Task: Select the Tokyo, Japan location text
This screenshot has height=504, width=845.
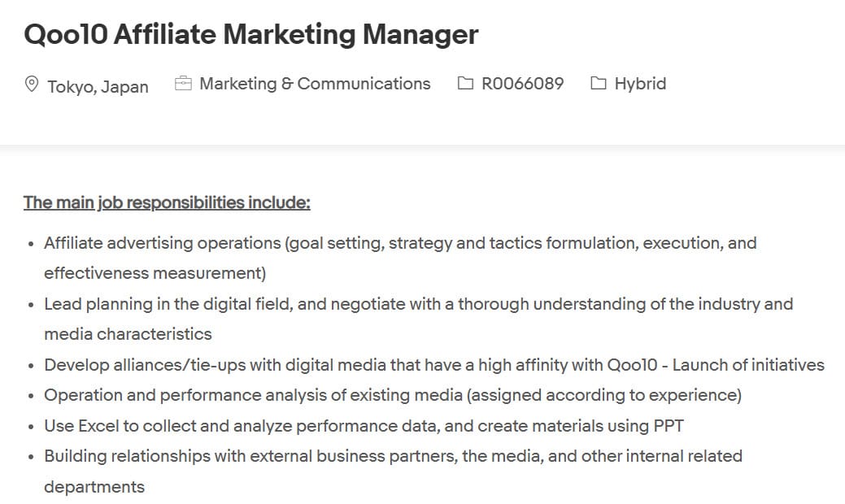Action: 98,86
